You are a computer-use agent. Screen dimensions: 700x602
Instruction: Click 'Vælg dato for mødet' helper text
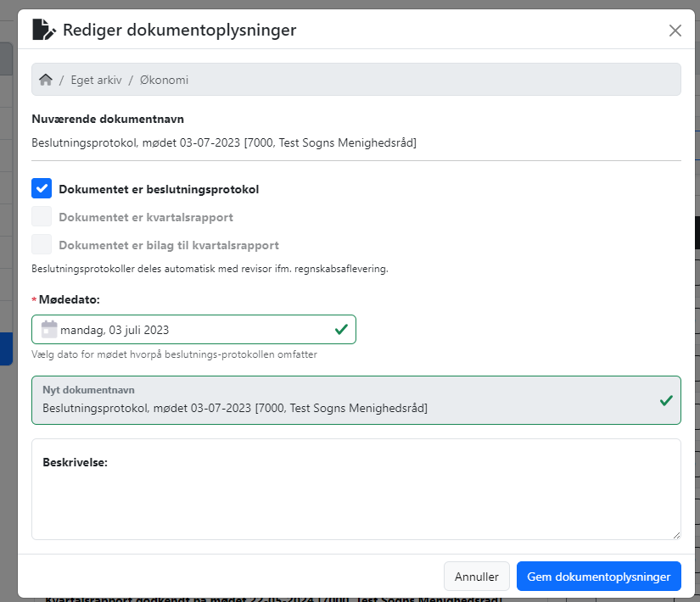[x=174, y=354]
